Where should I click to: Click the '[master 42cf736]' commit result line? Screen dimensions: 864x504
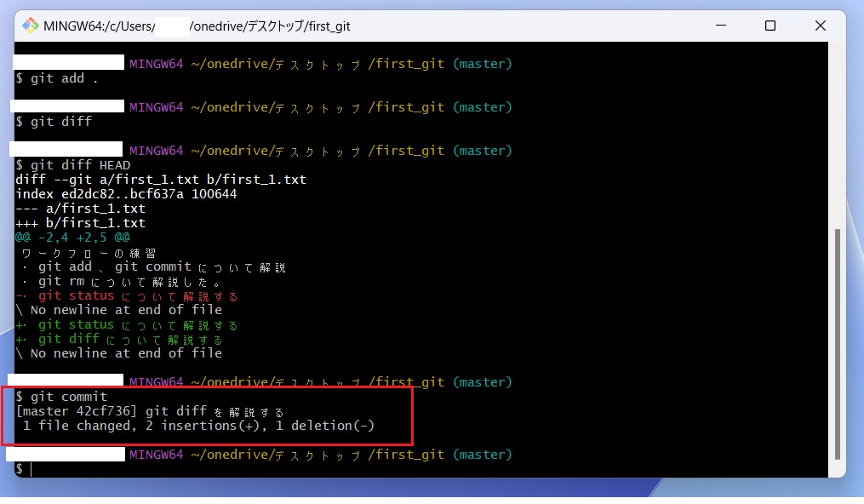point(150,411)
